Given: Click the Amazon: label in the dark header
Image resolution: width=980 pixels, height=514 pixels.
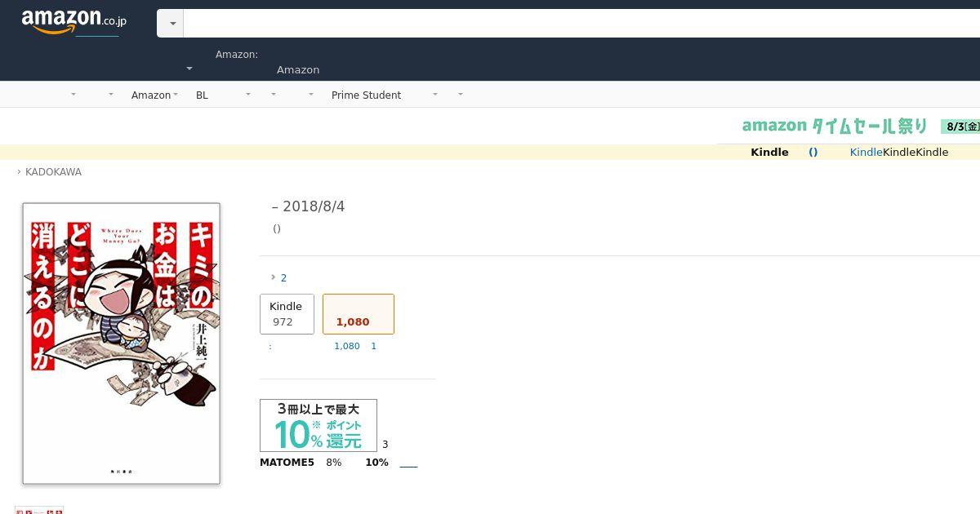Looking at the screenshot, I should tap(237, 55).
